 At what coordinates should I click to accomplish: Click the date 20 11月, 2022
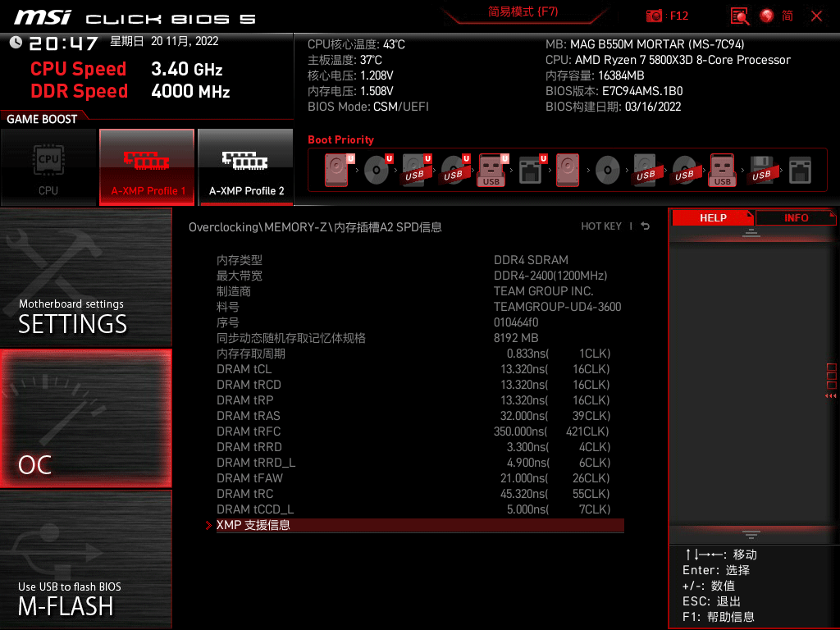point(185,41)
